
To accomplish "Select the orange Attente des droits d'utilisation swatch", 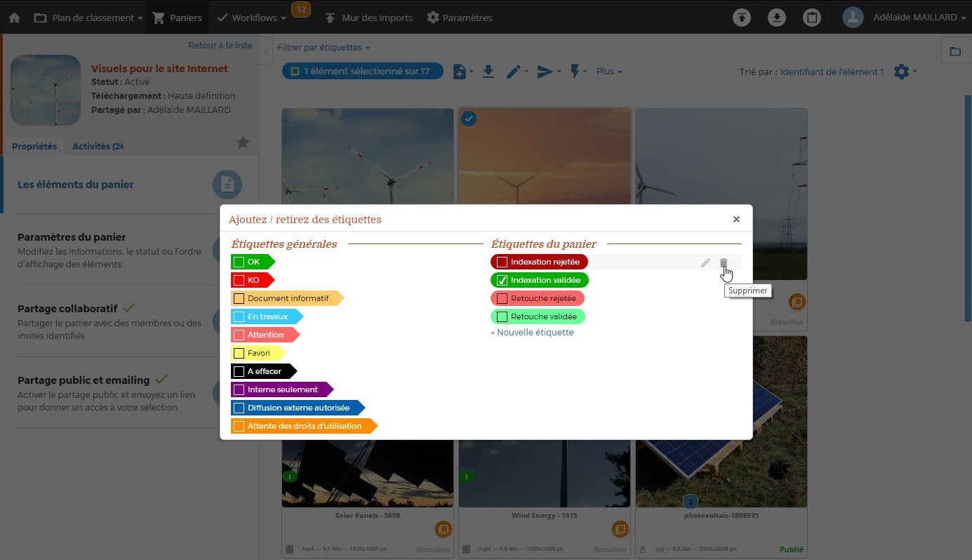I will (239, 426).
